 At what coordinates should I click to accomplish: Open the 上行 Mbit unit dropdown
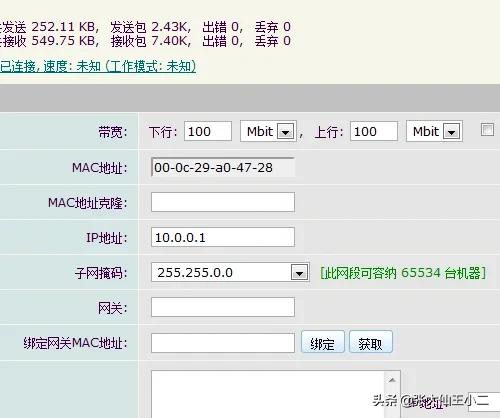coord(434,131)
